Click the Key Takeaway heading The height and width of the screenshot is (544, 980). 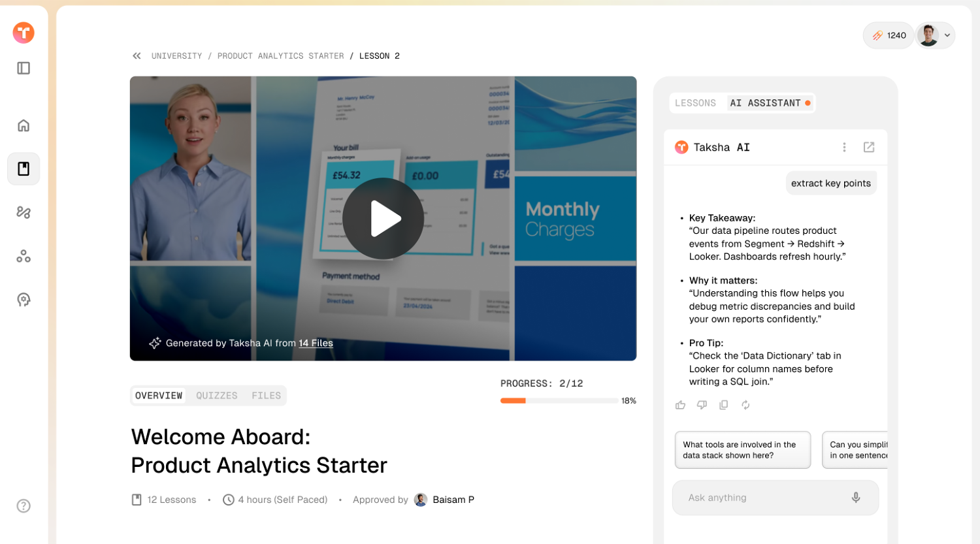click(x=722, y=218)
